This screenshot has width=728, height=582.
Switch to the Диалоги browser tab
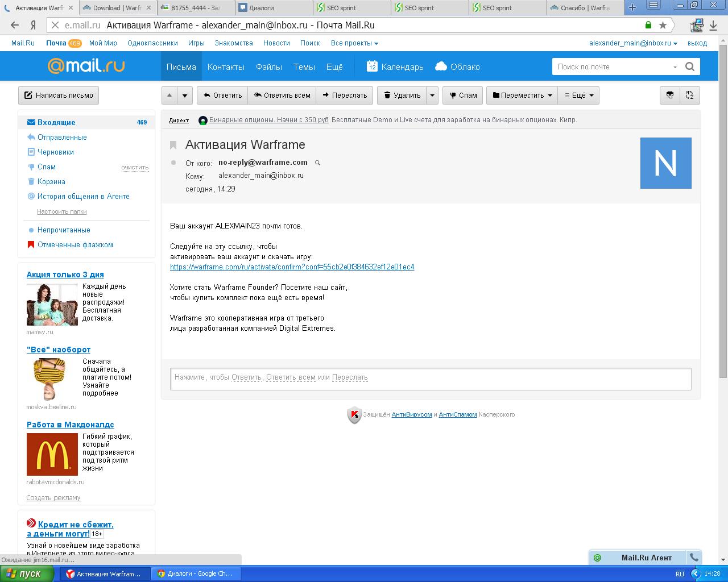click(x=274, y=8)
